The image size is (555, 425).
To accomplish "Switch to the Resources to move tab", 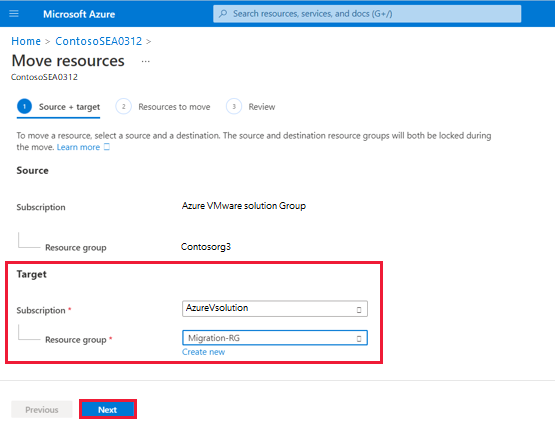I will pyautogui.click(x=174, y=107).
